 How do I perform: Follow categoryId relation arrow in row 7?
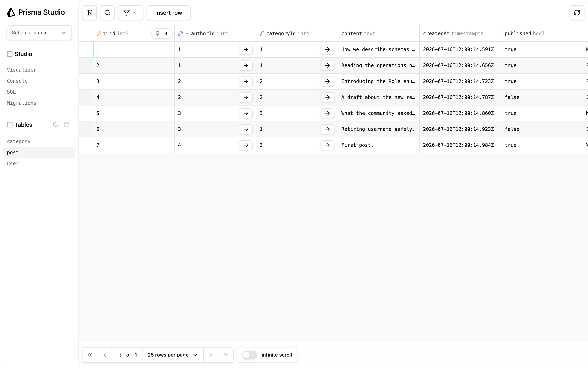[327, 145]
